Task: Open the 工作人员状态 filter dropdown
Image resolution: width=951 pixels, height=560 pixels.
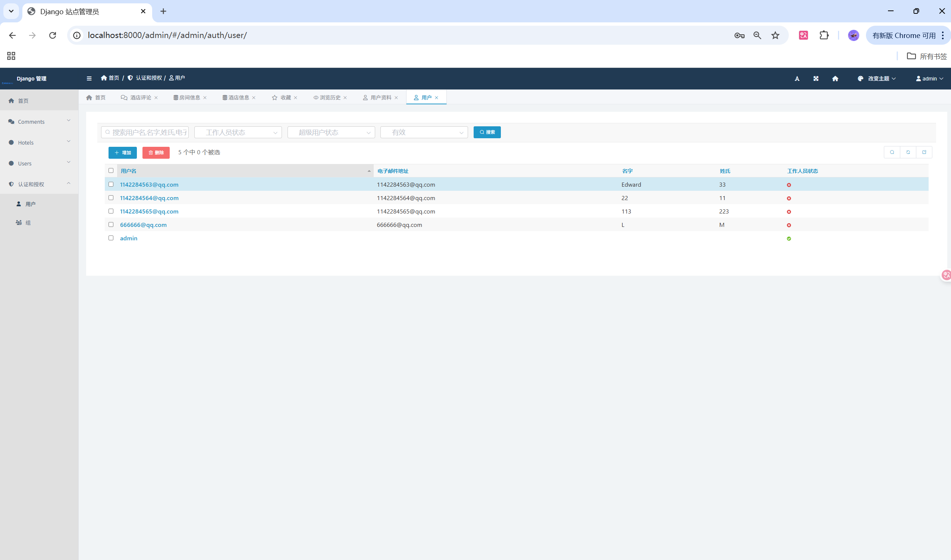Action: 238,132
